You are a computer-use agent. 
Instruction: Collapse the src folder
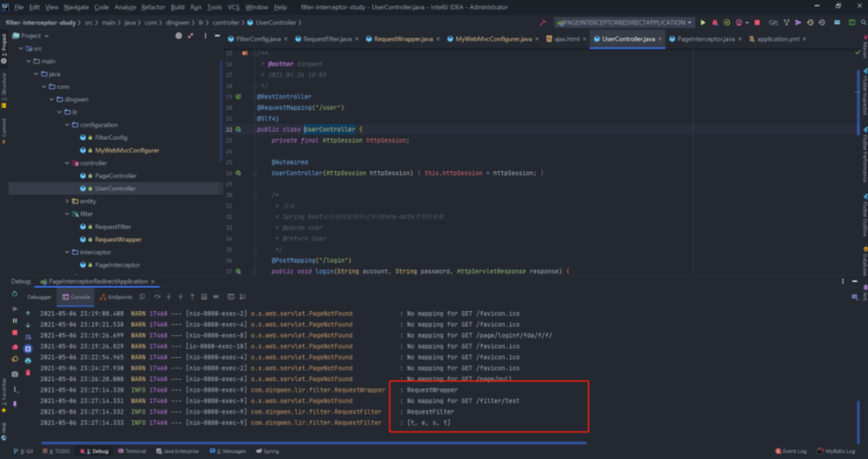[21, 49]
